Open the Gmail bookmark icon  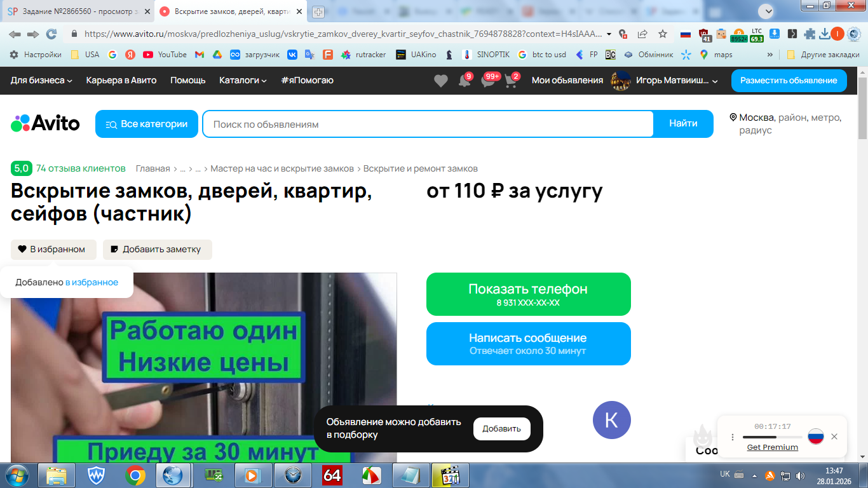click(x=199, y=55)
